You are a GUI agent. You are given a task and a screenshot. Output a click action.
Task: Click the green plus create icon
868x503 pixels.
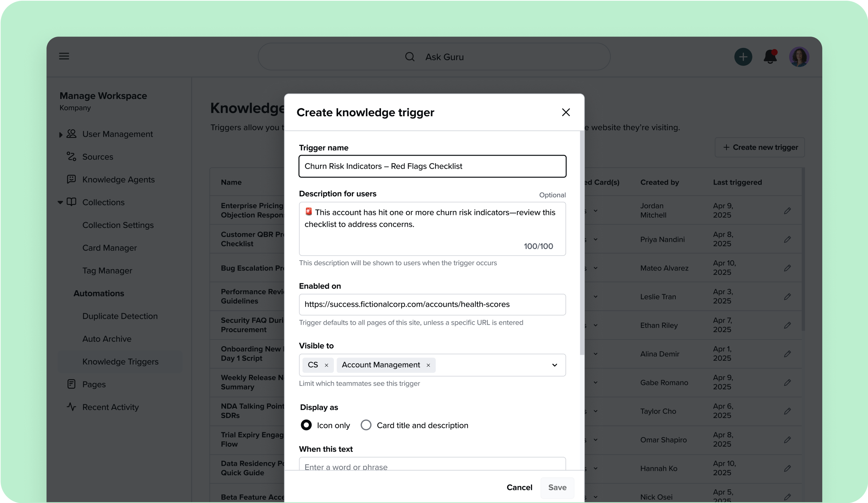[743, 57]
